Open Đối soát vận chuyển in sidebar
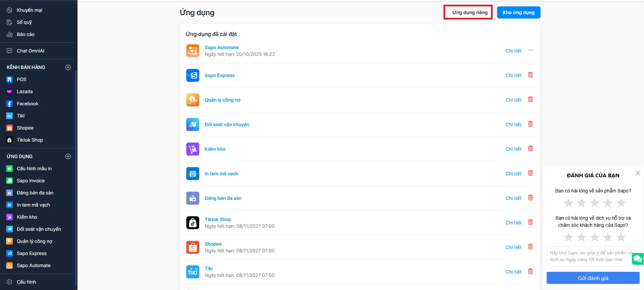644x290 pixels. pos(39,229)
